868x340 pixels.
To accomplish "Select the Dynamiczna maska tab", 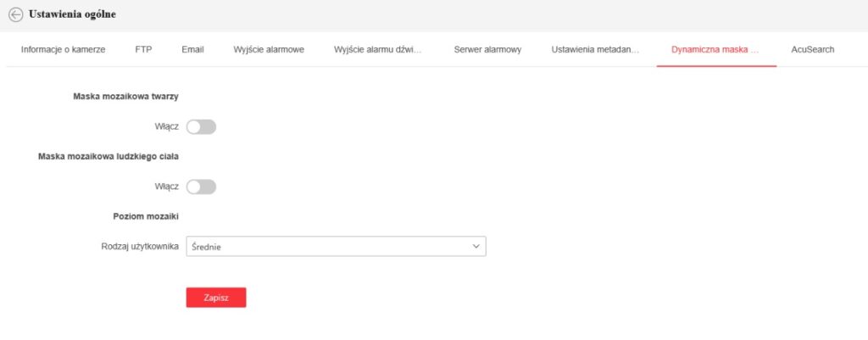I will 715,49.
